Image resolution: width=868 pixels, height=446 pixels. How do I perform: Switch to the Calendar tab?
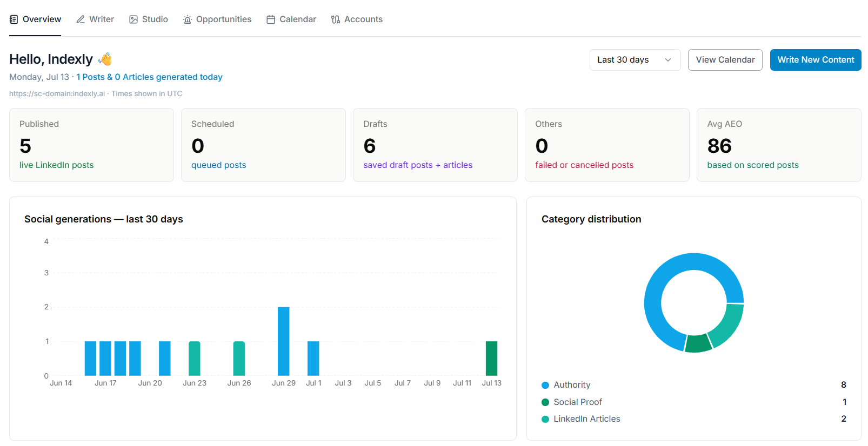pyautogui.click(x=291, y=19)
